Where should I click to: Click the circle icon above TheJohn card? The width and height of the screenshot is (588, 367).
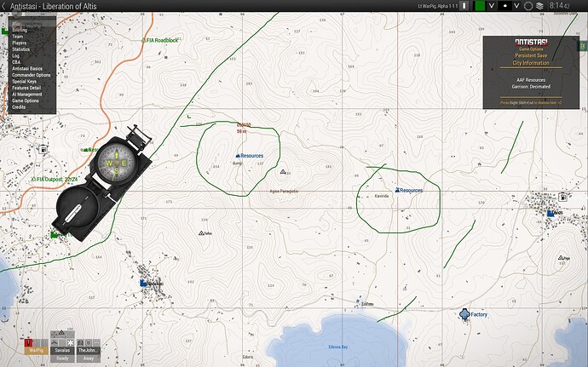tap(89, 342)
